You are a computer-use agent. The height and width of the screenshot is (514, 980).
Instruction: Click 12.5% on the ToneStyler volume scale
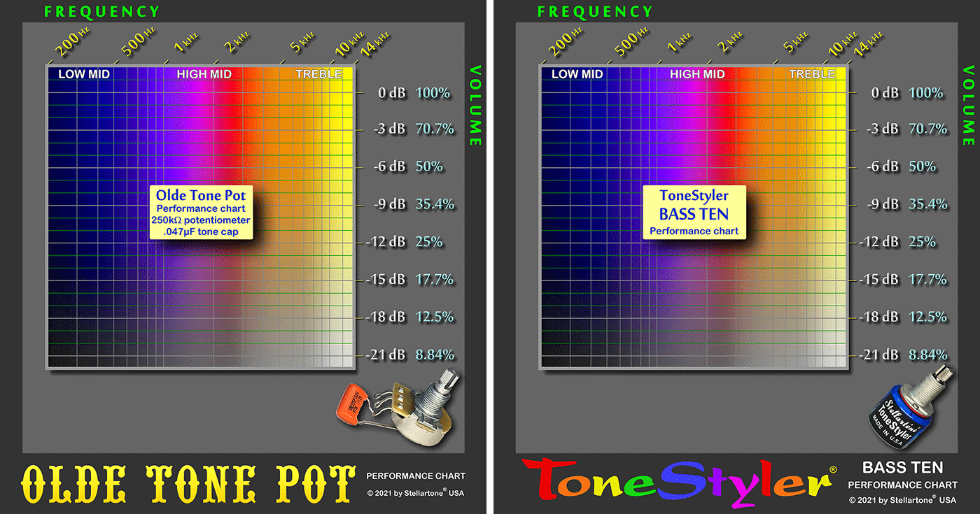927,317
